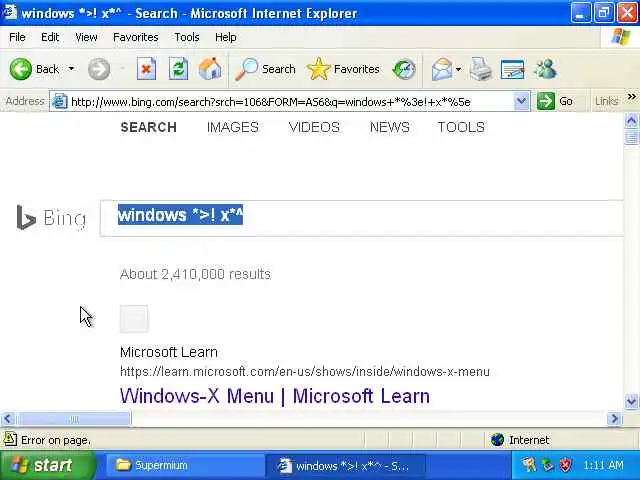Open the Help menu
Viewport: 640px width, 480px height.
click(225, 37)
